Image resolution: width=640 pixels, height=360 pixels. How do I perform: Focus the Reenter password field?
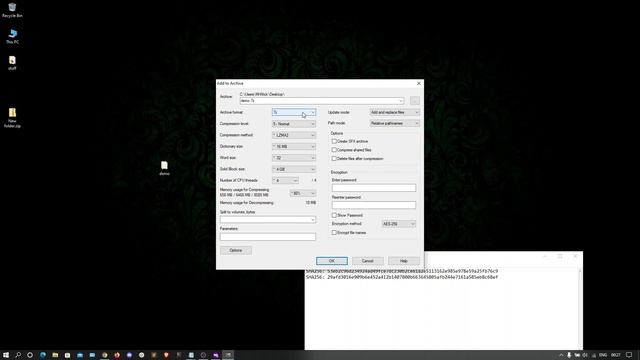tap(374, 205)
